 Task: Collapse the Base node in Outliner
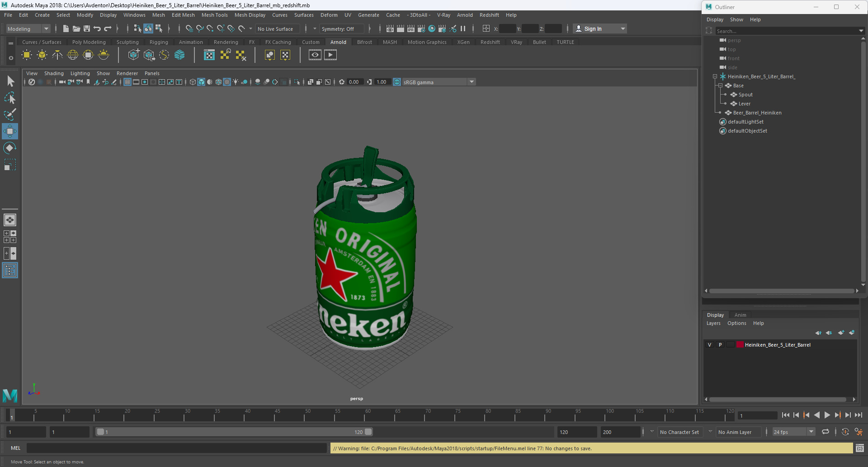click(x=720, y=86)
